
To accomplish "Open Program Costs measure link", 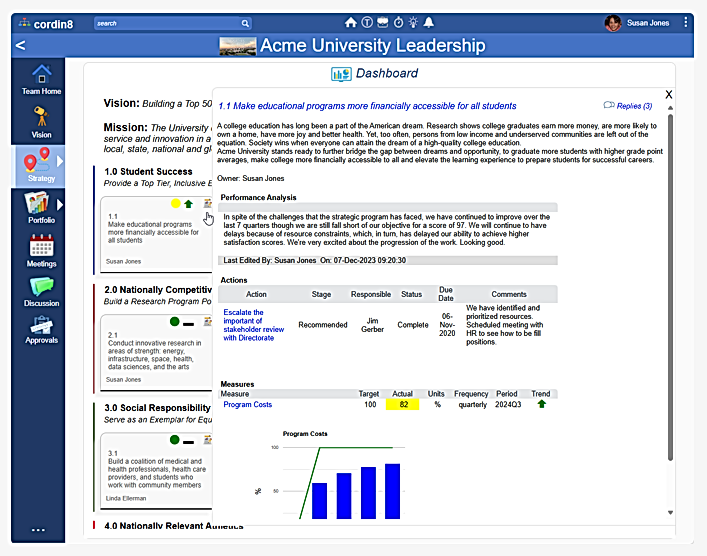I will (248, 404).
